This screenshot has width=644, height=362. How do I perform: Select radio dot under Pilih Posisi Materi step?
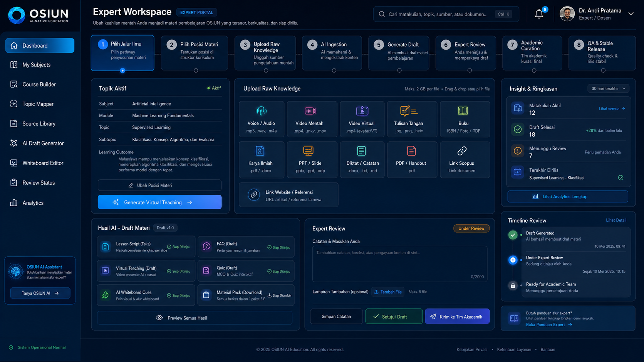tap(196, 70)
